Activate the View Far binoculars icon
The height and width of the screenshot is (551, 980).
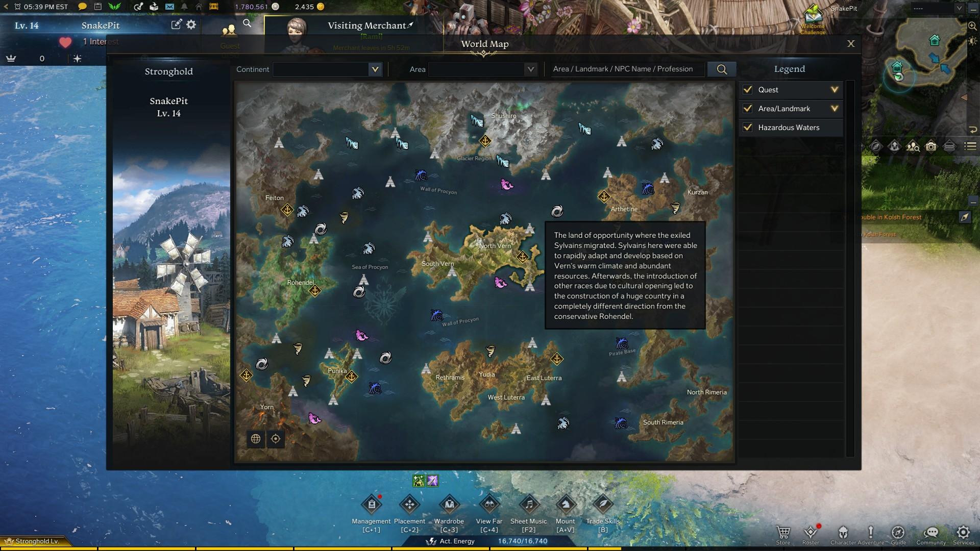pos(489,505)
